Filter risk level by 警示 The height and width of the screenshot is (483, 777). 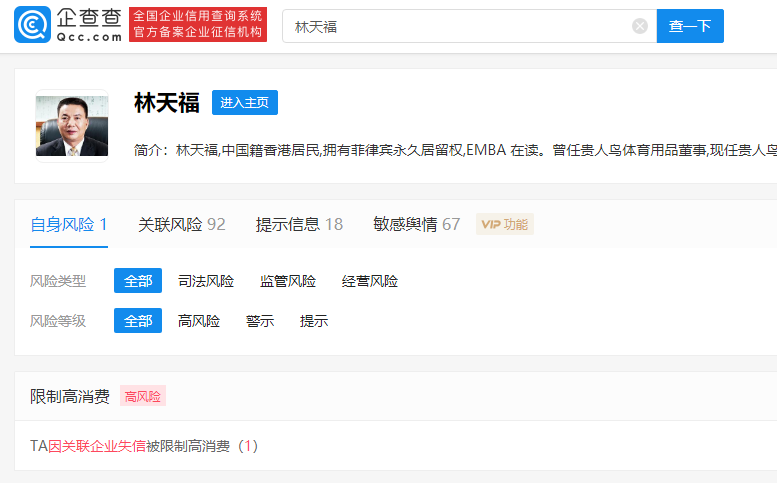pos(259,321)
